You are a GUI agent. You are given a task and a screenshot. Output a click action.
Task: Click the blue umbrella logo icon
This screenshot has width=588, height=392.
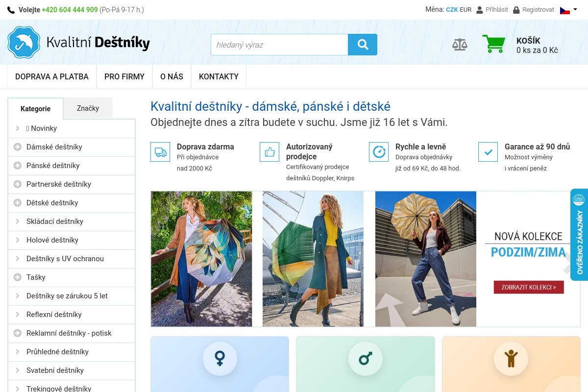(24, 43)
